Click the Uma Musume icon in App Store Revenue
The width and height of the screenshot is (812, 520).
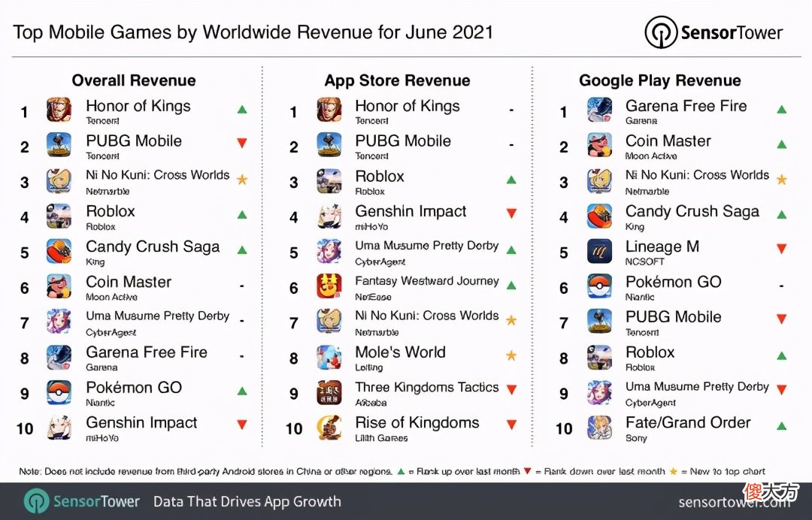click(329, 251)
